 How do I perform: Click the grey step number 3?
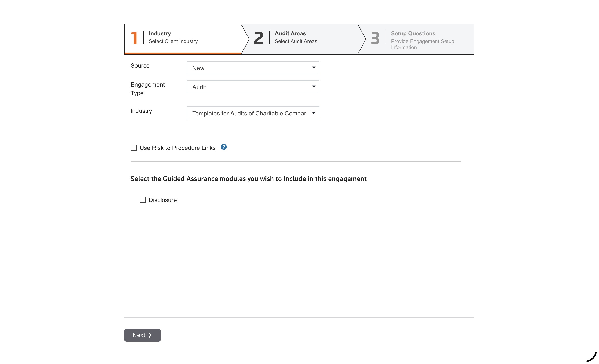point(375,38)
